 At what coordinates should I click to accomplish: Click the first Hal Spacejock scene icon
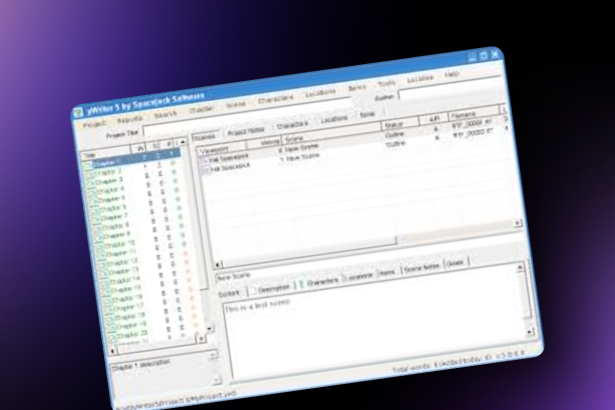click(x=203, y=161)
